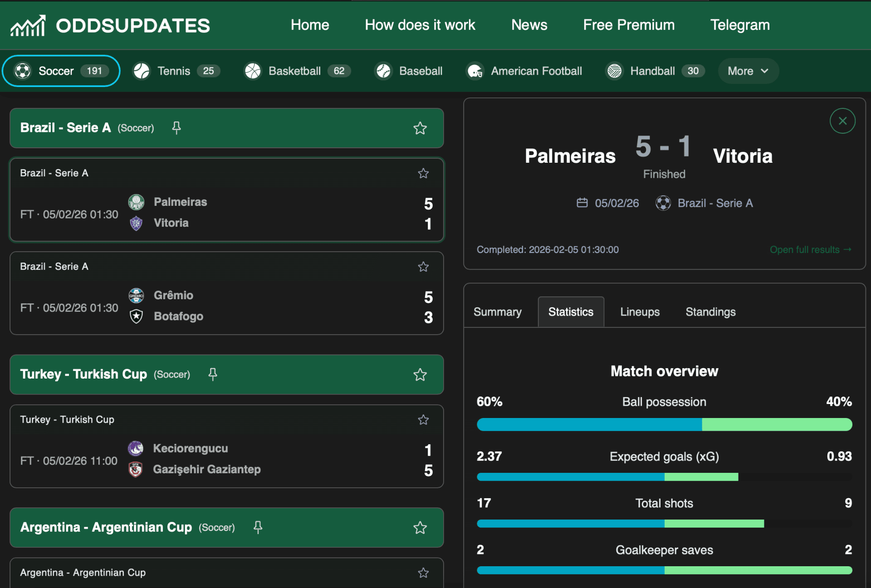Pin the Brazil - Serie A league
The height and width of the screenshot is (588, 871).
coord(176,128)
